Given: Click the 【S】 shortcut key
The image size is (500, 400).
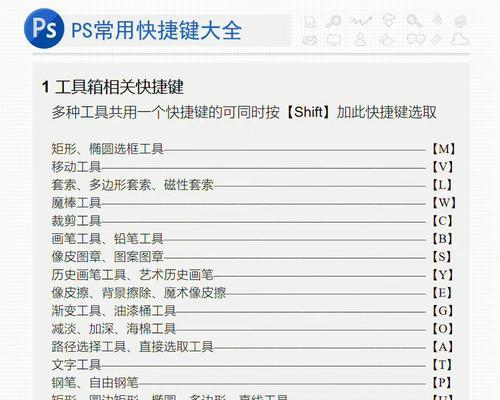Looking at the screenshot, I should coord(442,257).
